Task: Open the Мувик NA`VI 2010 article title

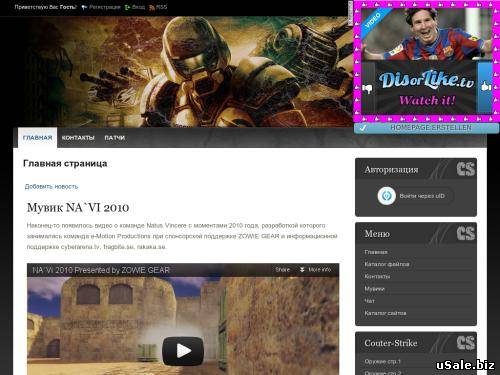Action: [78, 207]
